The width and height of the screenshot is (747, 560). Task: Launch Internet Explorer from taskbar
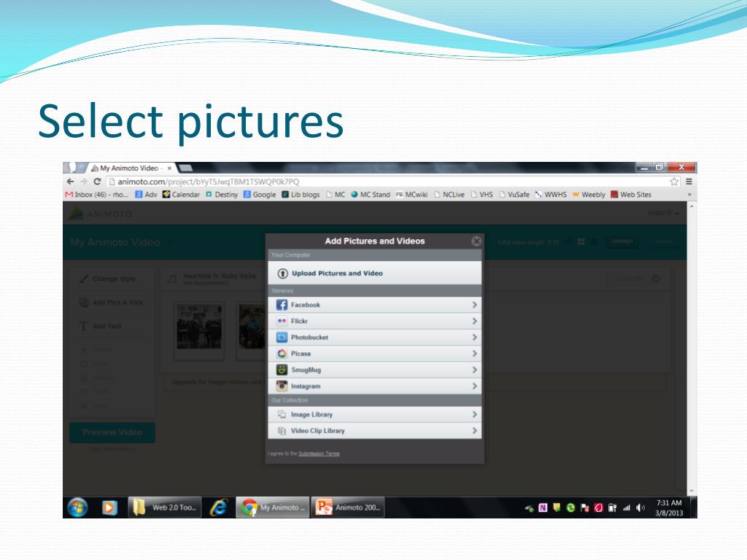pyautogui.click(x=219, y=507)
